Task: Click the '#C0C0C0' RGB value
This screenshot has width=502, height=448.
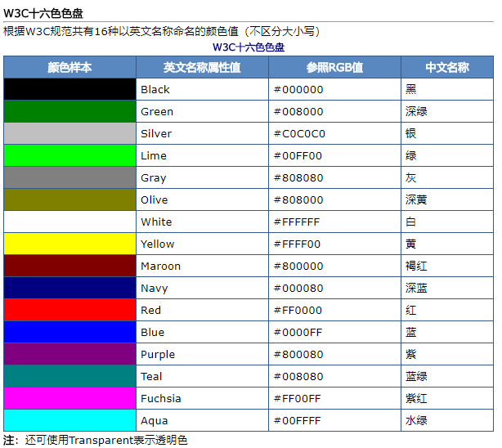Action: pyautogui.click(x=300, y=134)
